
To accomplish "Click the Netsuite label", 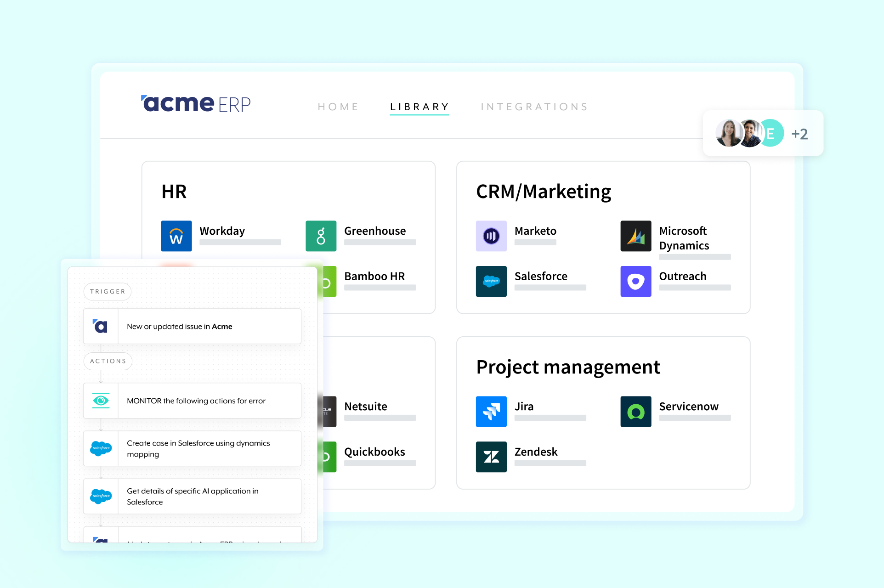I will coord(366,407).
